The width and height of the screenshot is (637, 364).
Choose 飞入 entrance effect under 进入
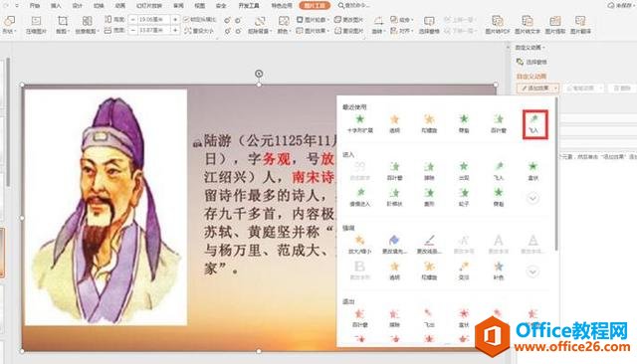[x=499, y=171]
